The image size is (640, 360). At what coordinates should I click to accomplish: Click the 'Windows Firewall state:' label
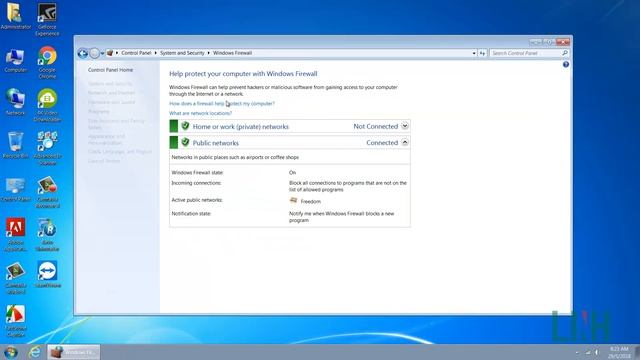click(x=197, y=173)
